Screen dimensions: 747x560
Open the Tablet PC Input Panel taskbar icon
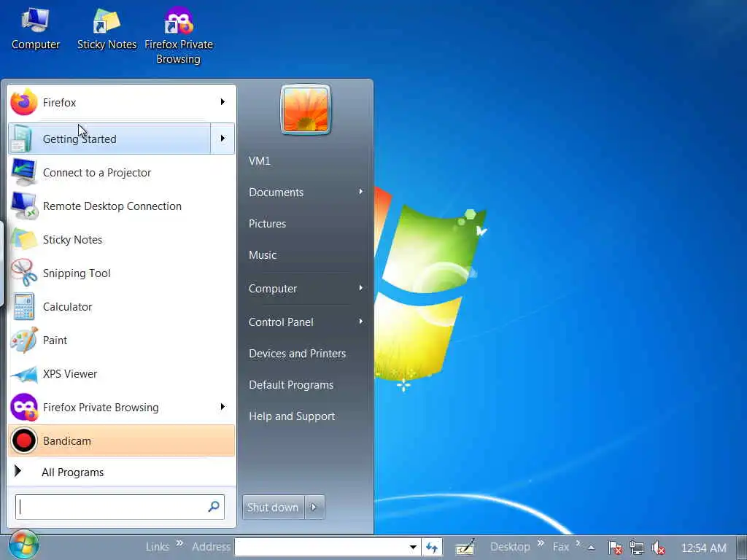click(x=465, y=547)
